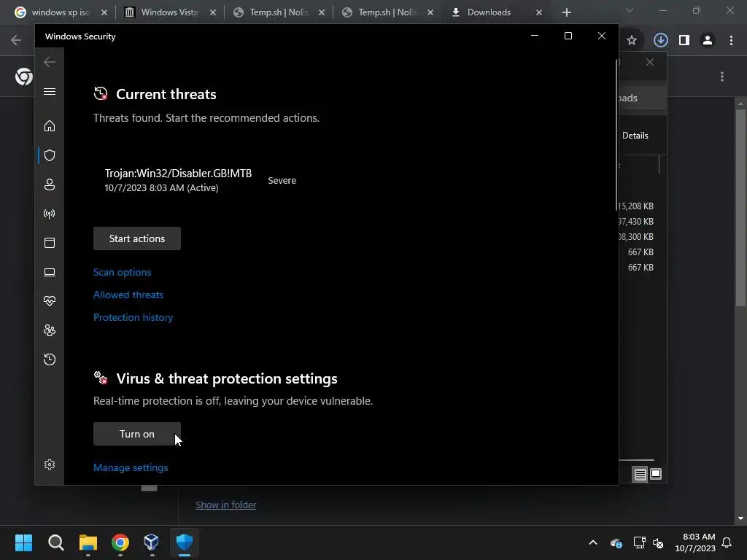Click the Start actions button

pyautogui.click(x=136, y=238)
